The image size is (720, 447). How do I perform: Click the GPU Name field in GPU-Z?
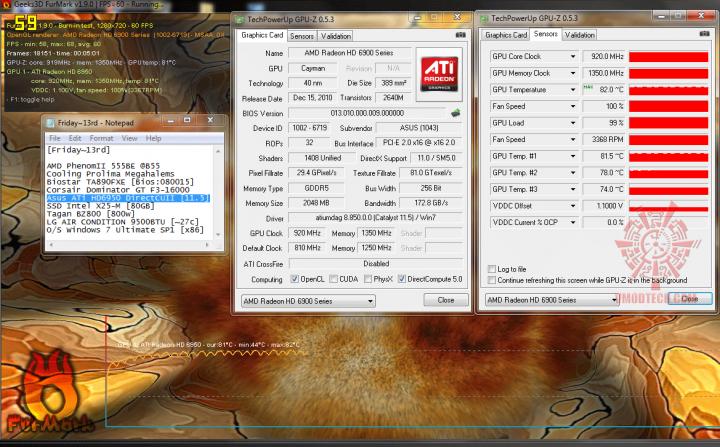click(349, 53)
